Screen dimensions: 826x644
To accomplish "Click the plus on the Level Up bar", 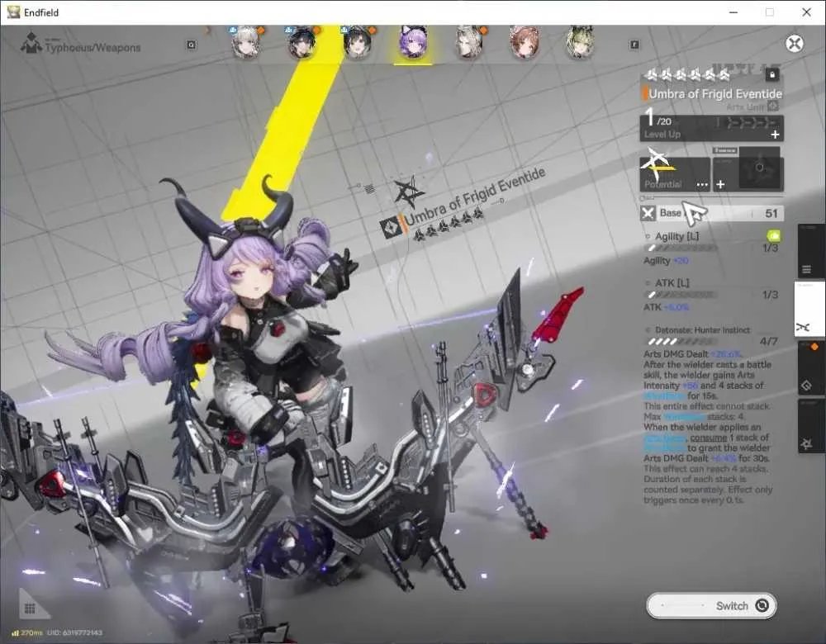I will [x=775, y=135].
